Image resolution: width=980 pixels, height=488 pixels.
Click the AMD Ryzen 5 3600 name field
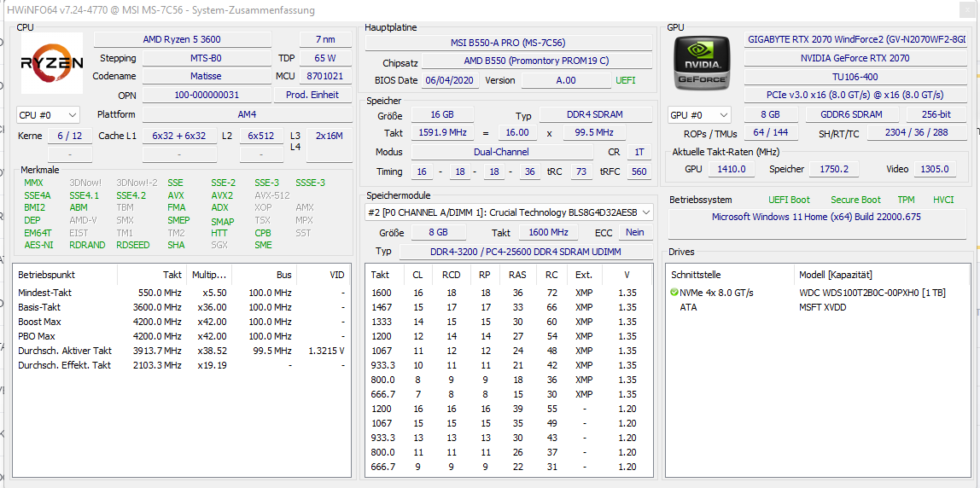183,39
